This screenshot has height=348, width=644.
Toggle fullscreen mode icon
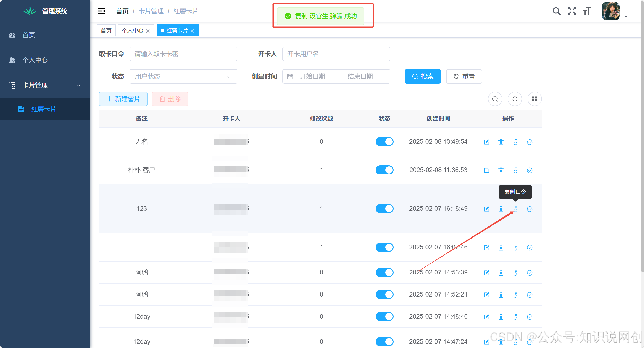(x=572, y=11)
